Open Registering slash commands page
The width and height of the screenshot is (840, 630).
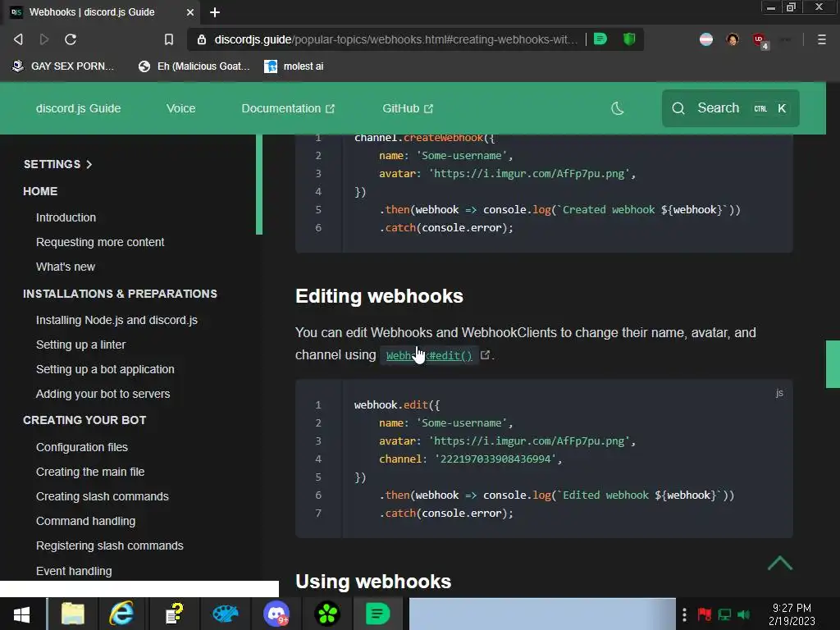point(110,546)
